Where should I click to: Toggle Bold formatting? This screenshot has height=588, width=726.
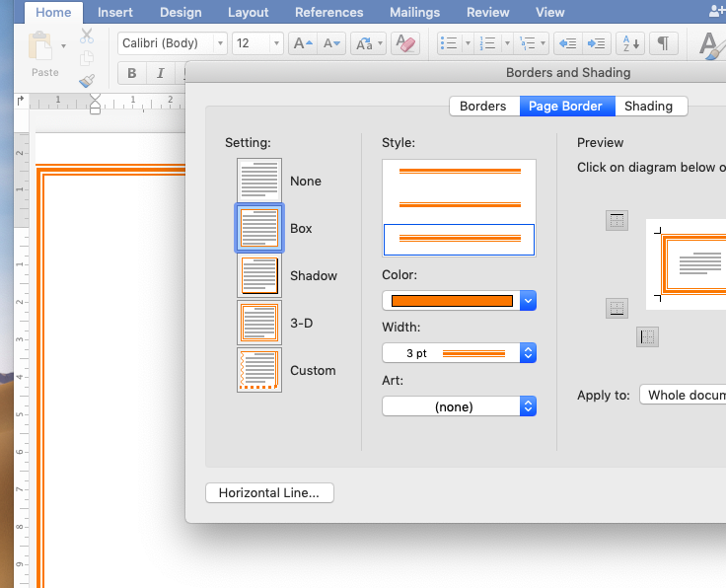(132, 73)
